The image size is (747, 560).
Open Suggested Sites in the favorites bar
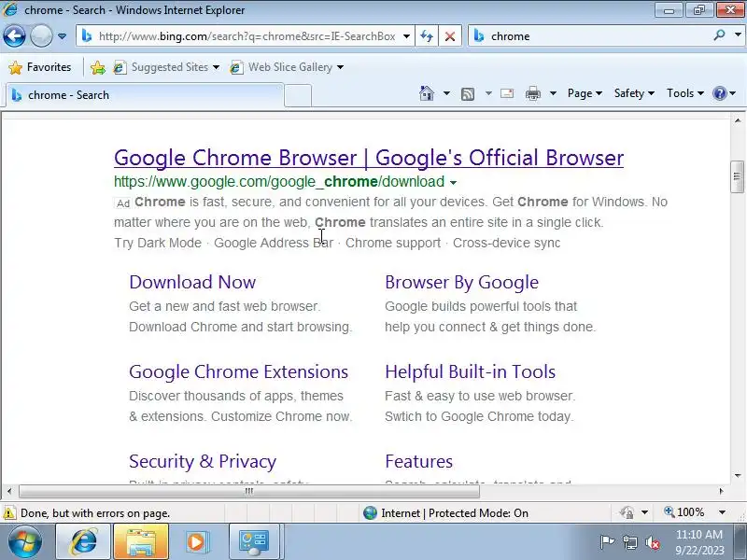click(167, 67)
